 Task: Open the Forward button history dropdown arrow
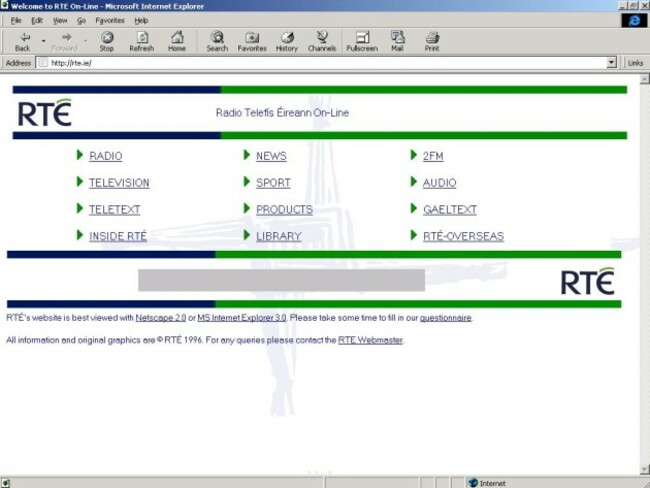click(85, 41)
